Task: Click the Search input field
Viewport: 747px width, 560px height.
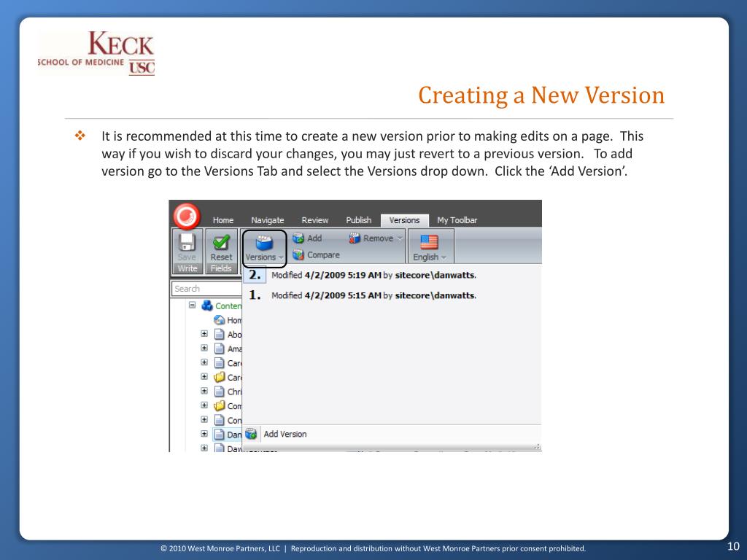Action: click(x=206, y=289)
